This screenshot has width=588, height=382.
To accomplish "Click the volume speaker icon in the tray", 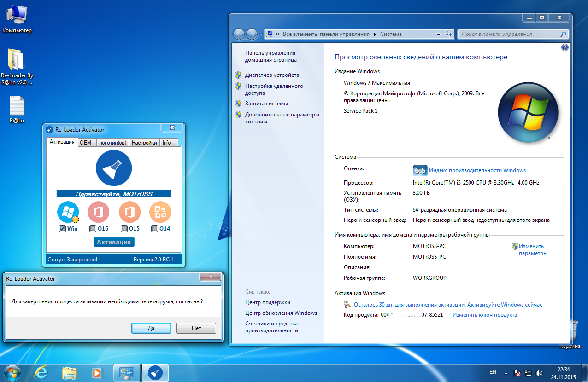I will tap(539, 372).
